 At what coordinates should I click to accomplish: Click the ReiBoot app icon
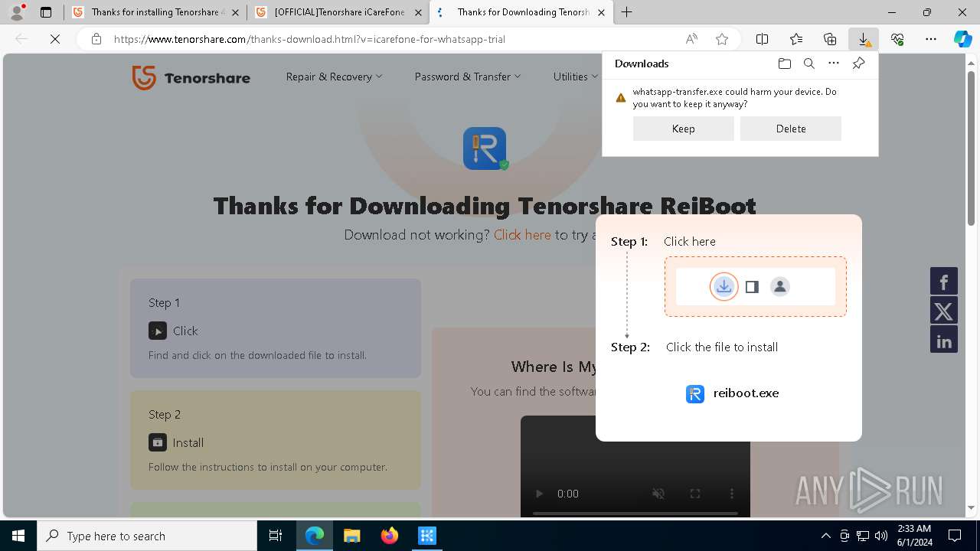click(485, 148)
